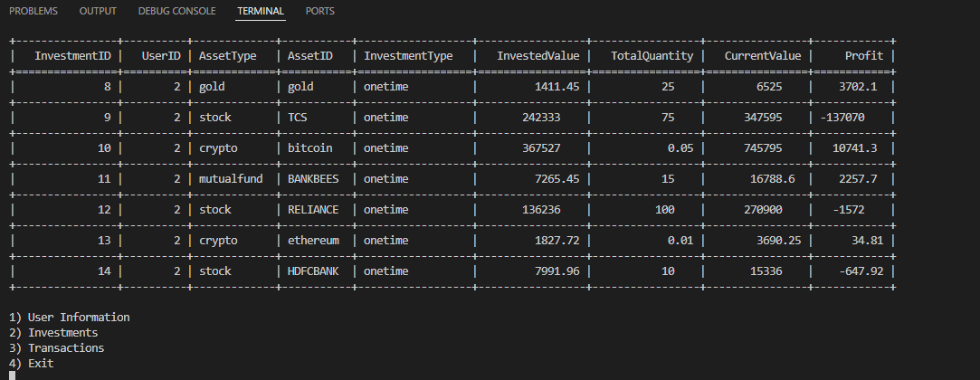Click invested value 136236
Viewport: 980px width, 380px height.
click(541, 209)
